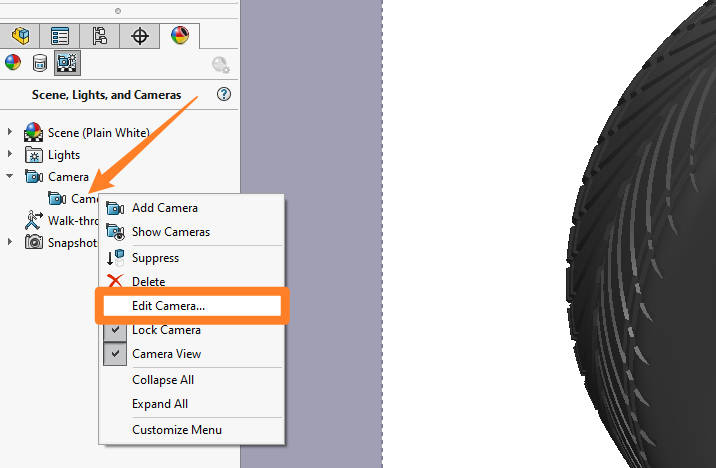Screen dimensions: 716x468
Task: Choose Edit Camera... from the context menu
Action: pyautogui.click(x=168, y=306)
